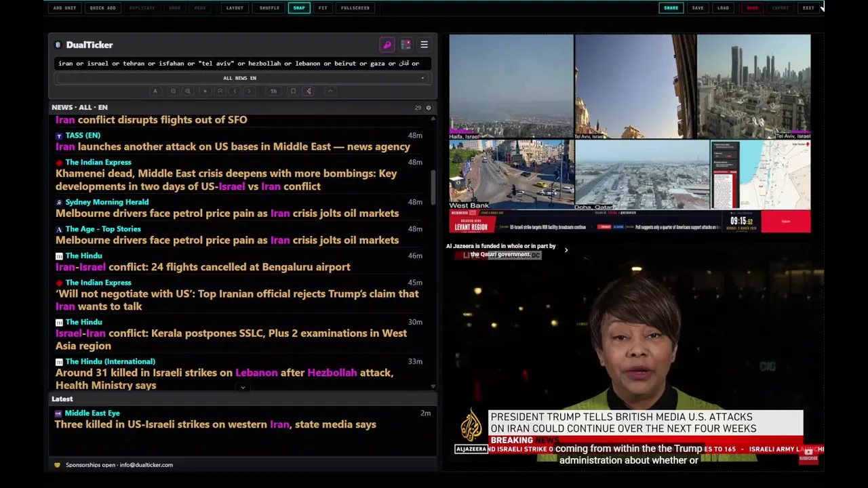Select the 1h time range selector
The image size is (868, 488).
pos(273,91)
